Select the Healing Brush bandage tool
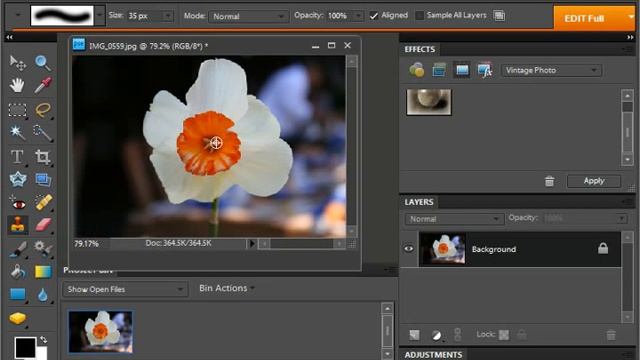The height and width of the screenshot is (360, 640). (x=43, y=202)
